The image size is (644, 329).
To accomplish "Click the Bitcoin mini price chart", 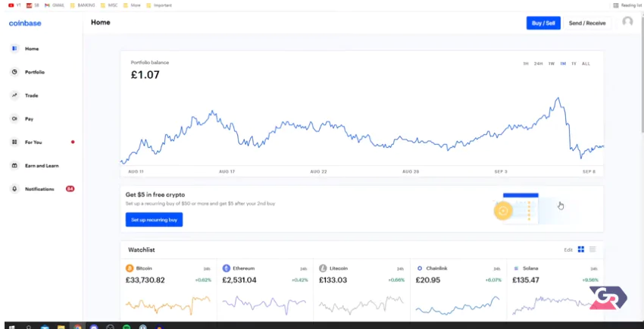I will [x=168, y=305].
